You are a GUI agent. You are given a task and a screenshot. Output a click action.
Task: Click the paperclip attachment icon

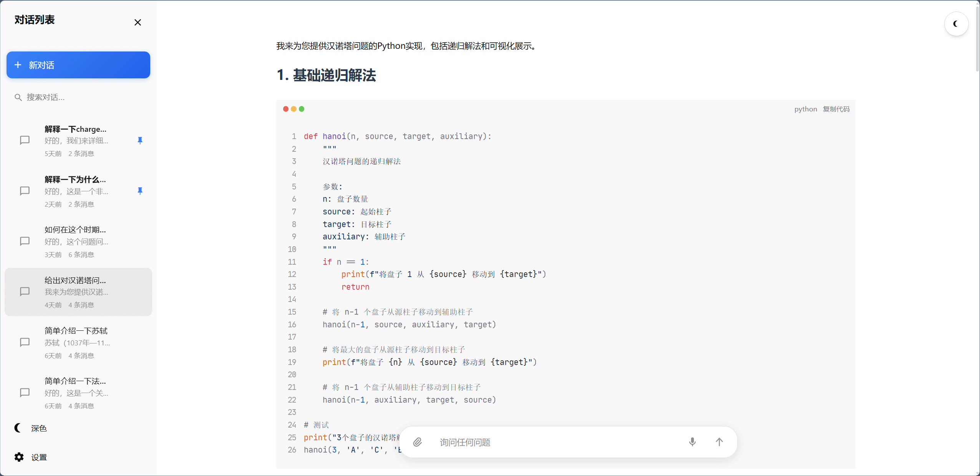(x=418, y=442)
